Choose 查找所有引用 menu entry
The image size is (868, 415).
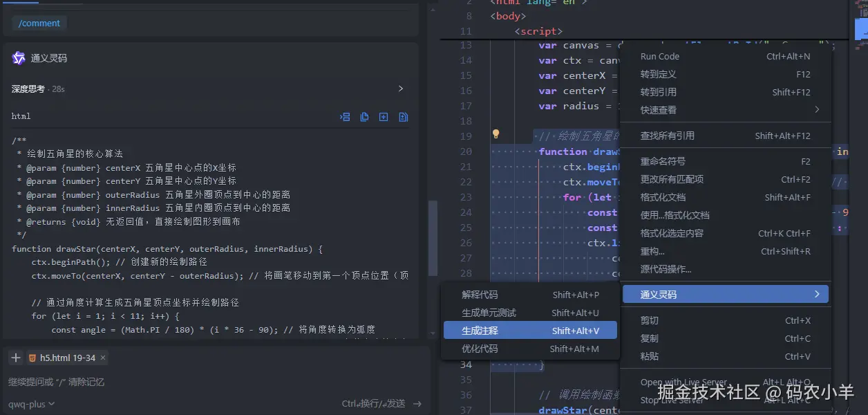(725, 136)
